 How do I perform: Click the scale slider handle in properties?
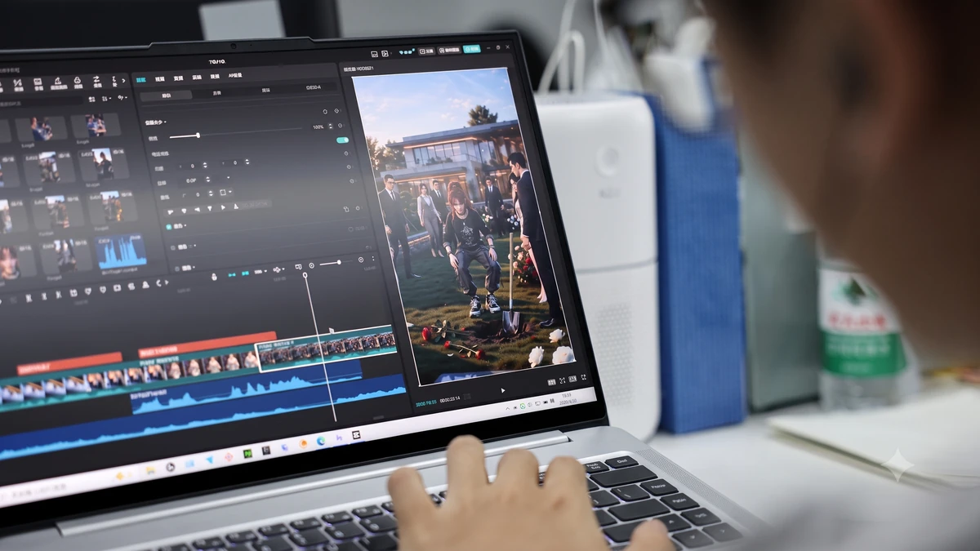198,136
